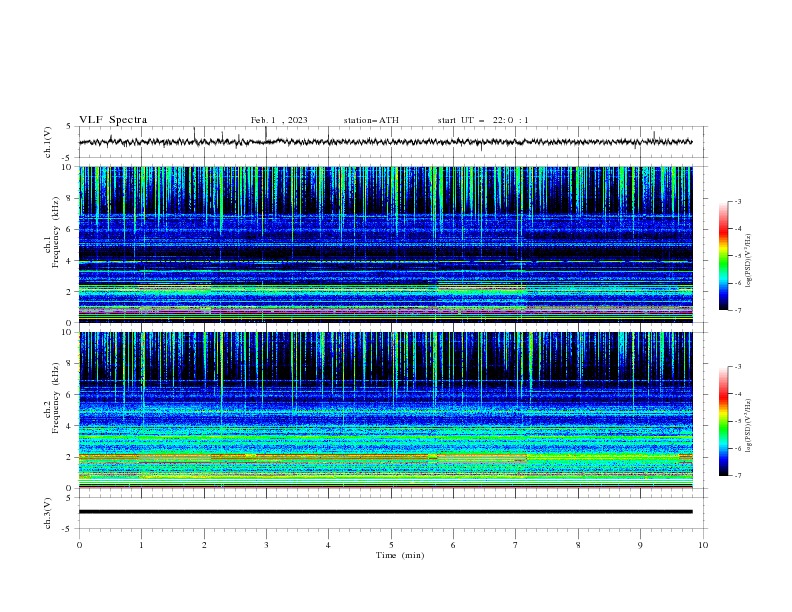
Task: Click the "station=ATH" header label
Action: coord(371,120)
